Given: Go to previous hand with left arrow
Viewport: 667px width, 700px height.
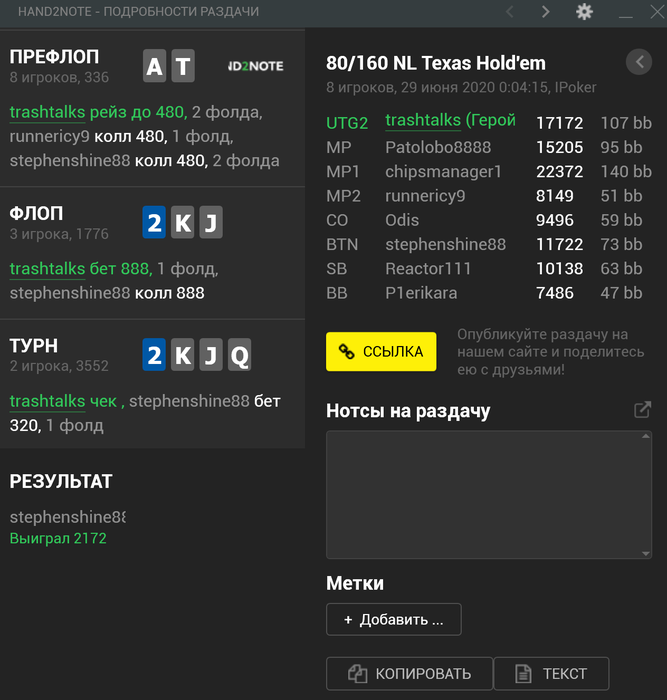Looking at the screenshot, I should tap(509, 11).
